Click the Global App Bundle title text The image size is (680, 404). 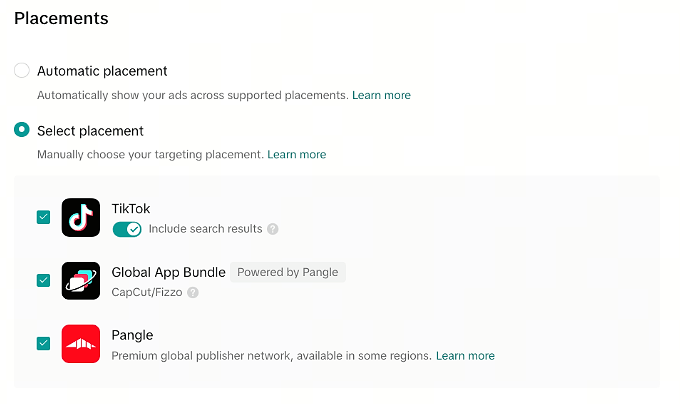point(168,272)
